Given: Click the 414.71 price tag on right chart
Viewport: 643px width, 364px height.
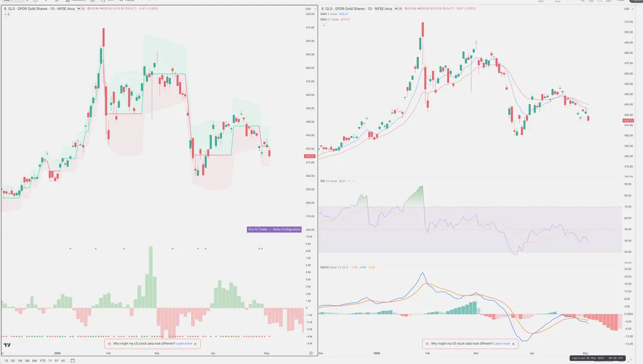Looking at the screenshot, I should pos(628,121).
